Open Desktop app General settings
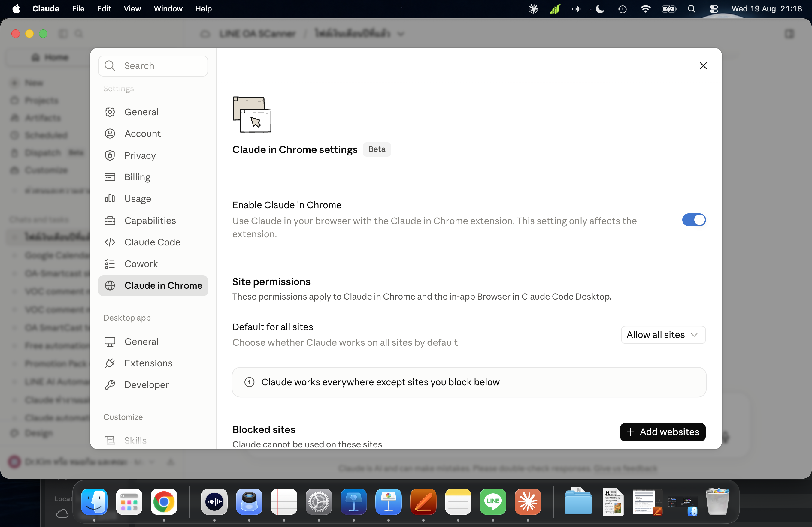This screenshot has height=527, width=812. [153, 342]
